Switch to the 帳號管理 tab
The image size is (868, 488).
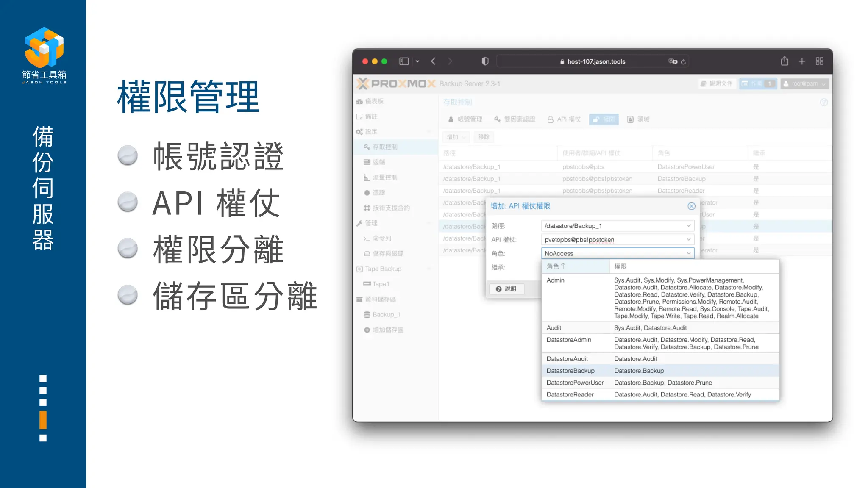(x=465, y=119)
